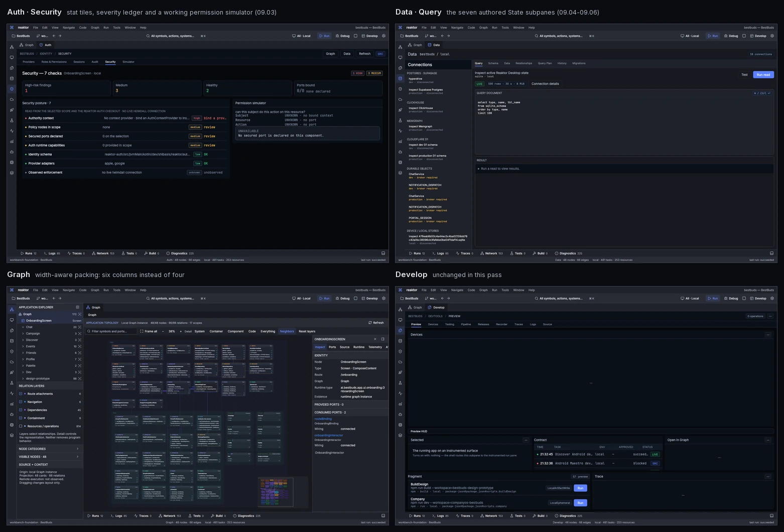The image size is (784, 532).
Task: Enable the Resources / operations layer checkbox
Action: pyautogui.click(x=21, y=426)
